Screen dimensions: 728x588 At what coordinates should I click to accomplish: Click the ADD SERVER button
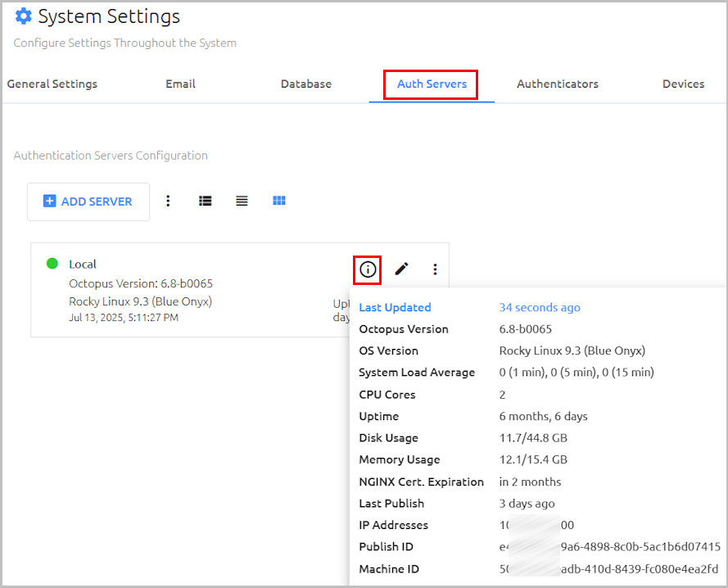[x=88, y=201]
